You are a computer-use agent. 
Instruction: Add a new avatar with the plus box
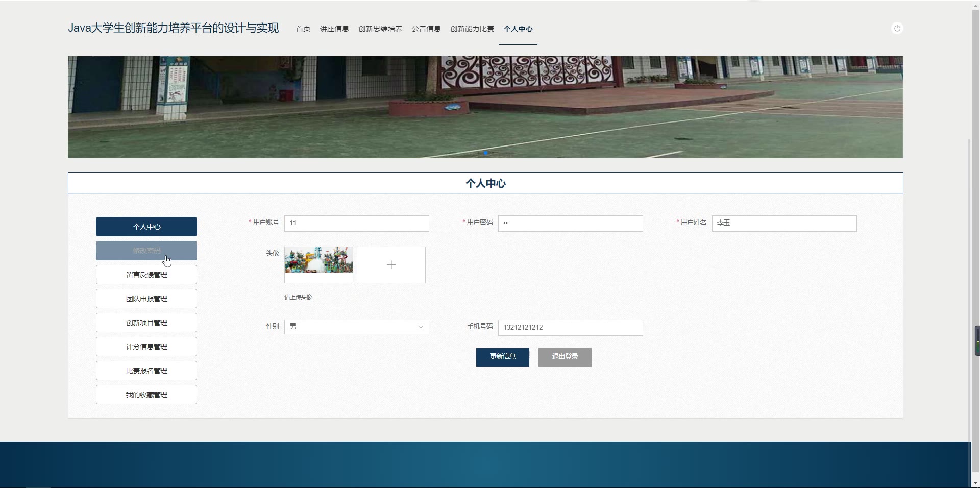[391, 265]
